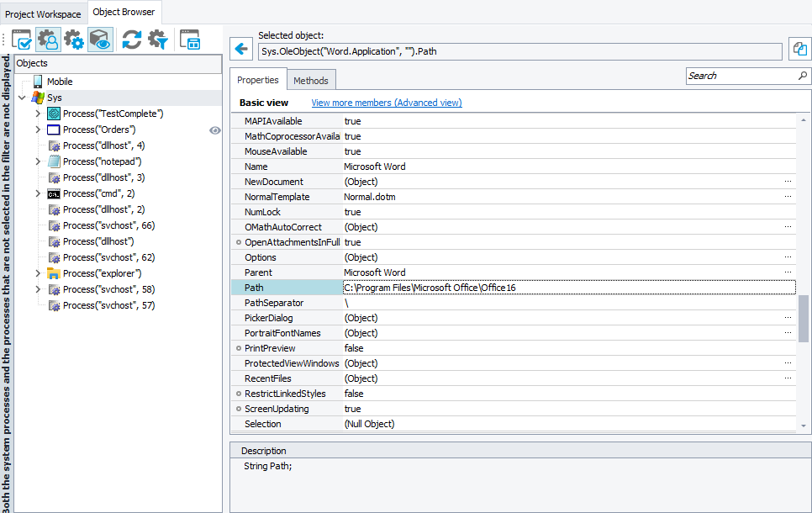Refresh the object tree
The height and width of the screenshot is (513, 812).
(130, 40)
